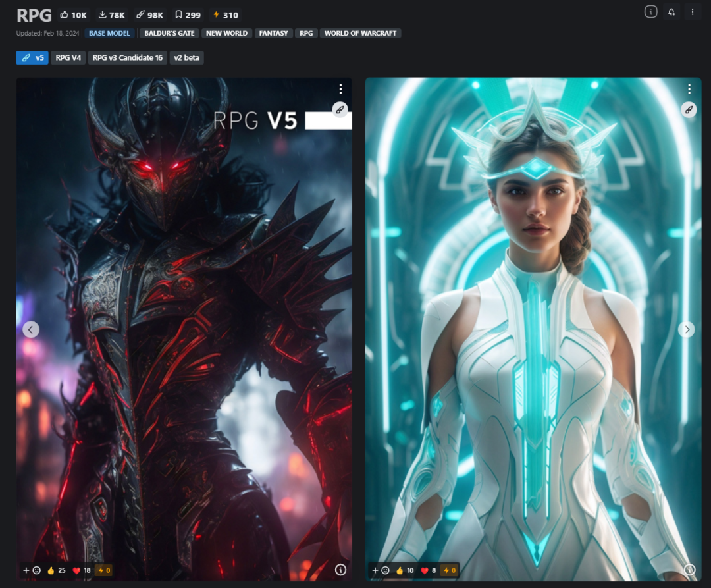The height and width of the screenshot is (588, 711).
Task: Switch to RPG V4 version tab
Action: [x=68, y=57]
